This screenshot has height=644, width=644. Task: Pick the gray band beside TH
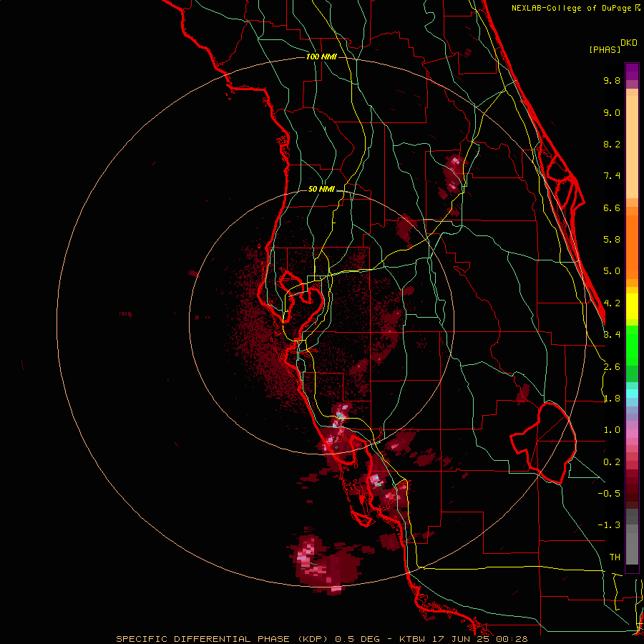632,548
